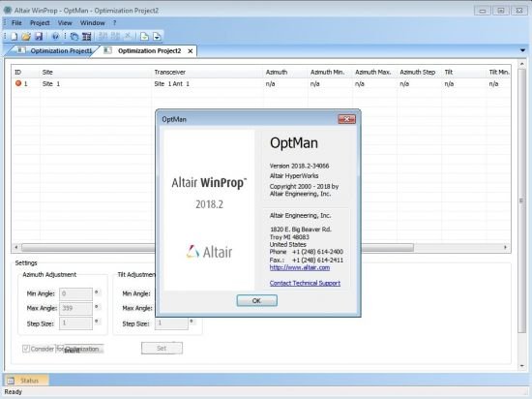Image resolution: width=532 pixels, height=399 pixels.
Task: Click the vertical scrollbar up arrow
Action: click(522, 64)
